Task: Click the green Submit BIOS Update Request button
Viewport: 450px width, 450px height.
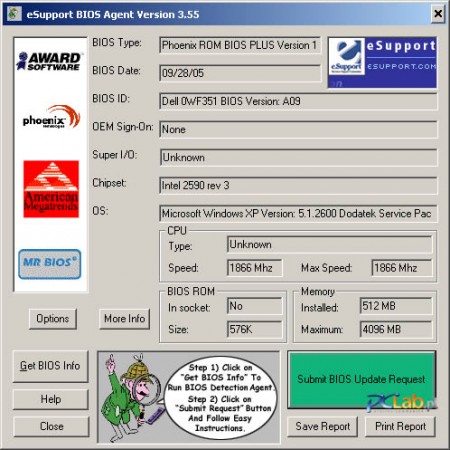Action: tap(362, 380)
